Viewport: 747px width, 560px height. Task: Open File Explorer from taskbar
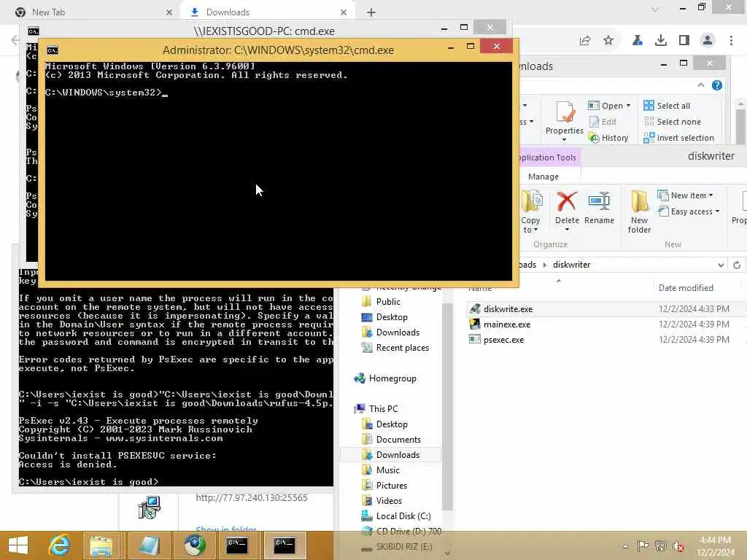click(x=101, y=545)
